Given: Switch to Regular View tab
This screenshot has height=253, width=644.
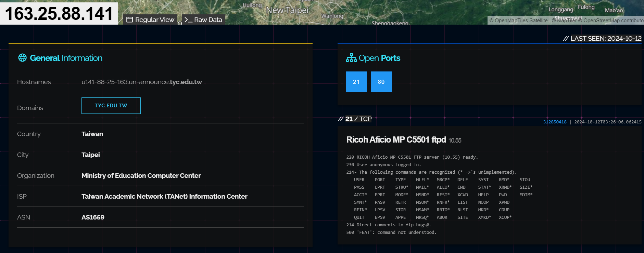Looking at the screenshot, I should 150,19.
